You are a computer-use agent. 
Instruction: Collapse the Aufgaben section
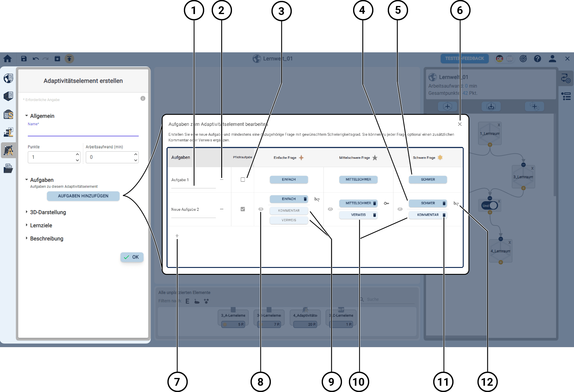(27, 180)
